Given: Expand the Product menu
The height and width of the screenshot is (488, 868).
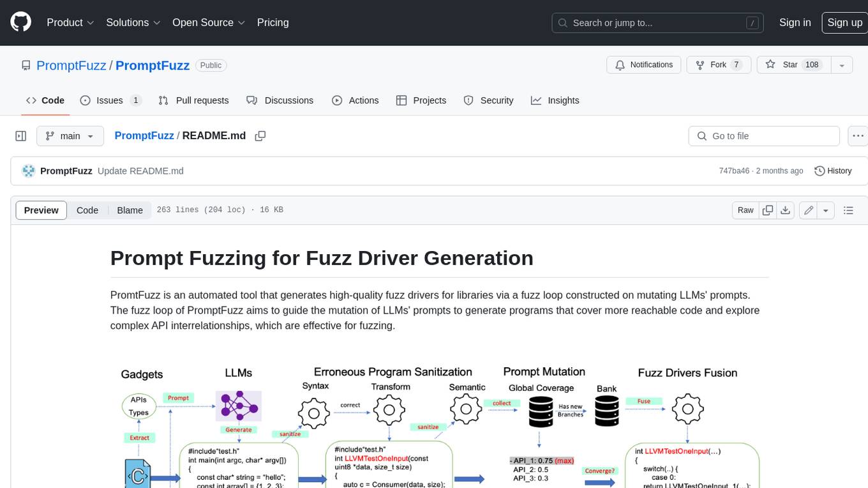Looking at the screenshot, I should click(x=70, y=22).
